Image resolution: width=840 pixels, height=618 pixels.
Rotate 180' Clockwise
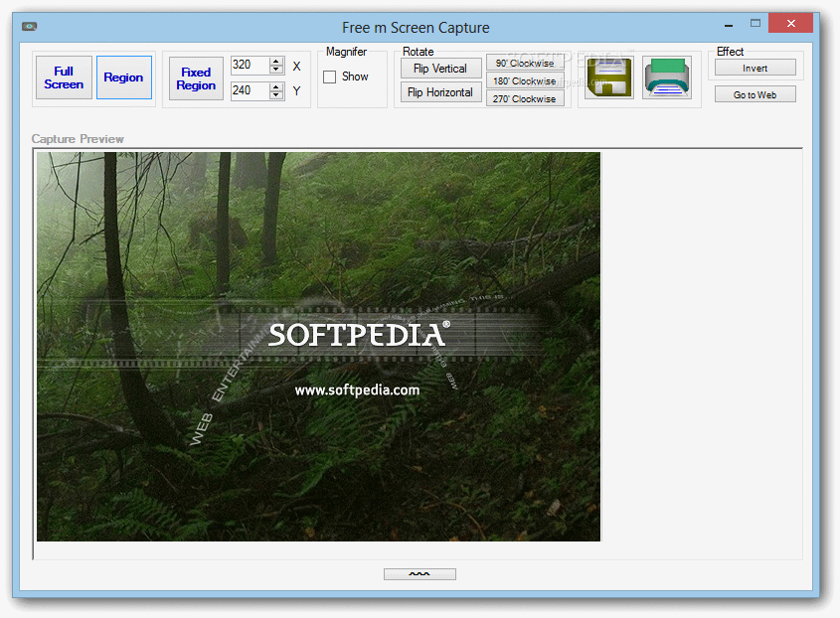coord(525,80)
